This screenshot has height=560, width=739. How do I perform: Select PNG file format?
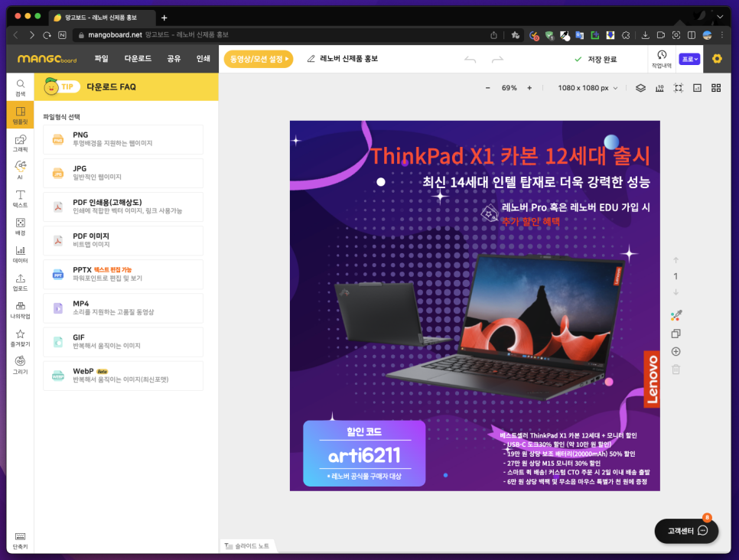point(123,139)
